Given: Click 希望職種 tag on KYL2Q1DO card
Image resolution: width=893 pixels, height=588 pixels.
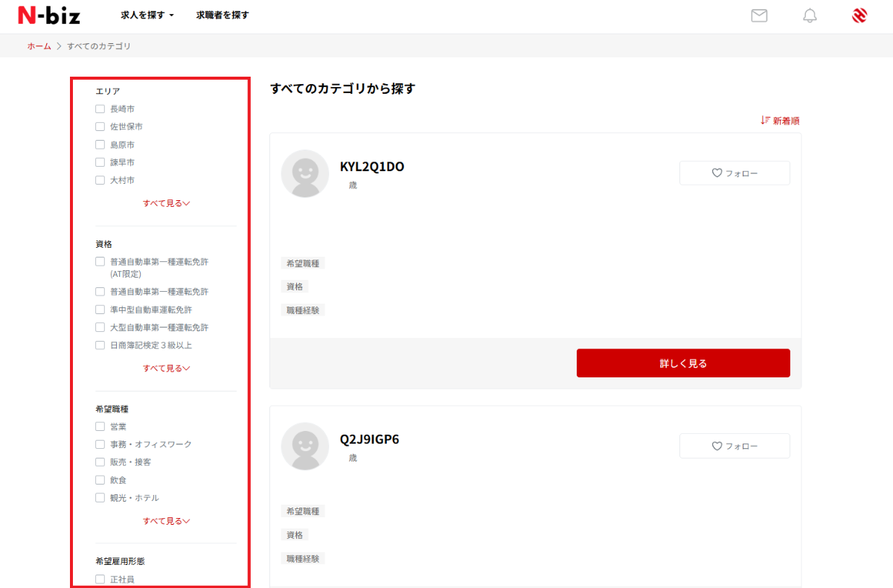Looking at the screenshot, I should 303,263.
